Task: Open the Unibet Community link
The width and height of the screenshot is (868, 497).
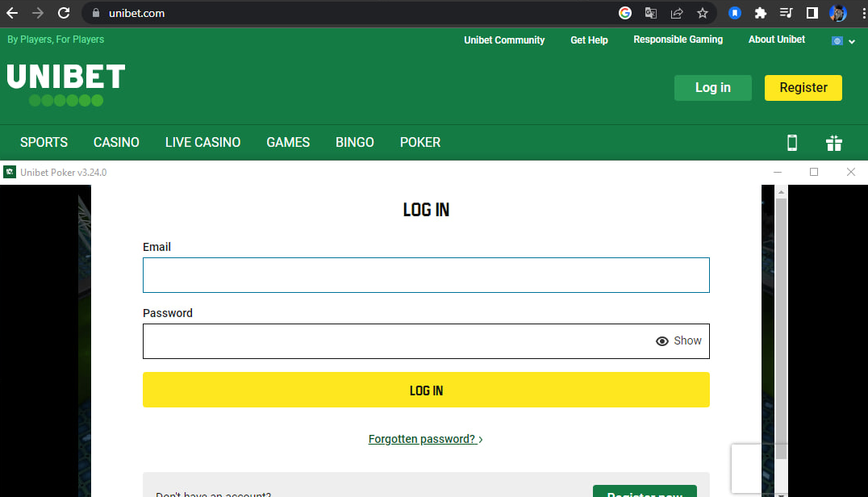Action: pos(504,40)
